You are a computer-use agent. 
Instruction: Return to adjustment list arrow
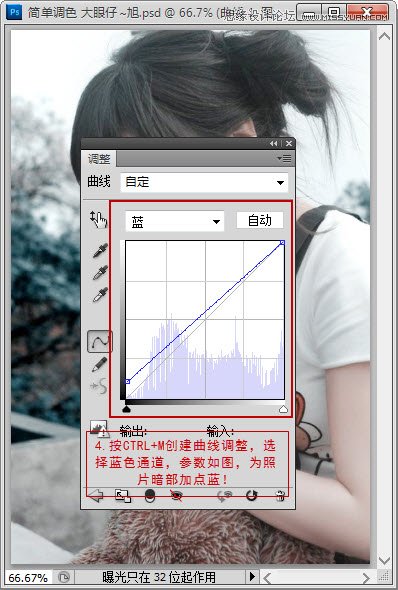point(96,495)
